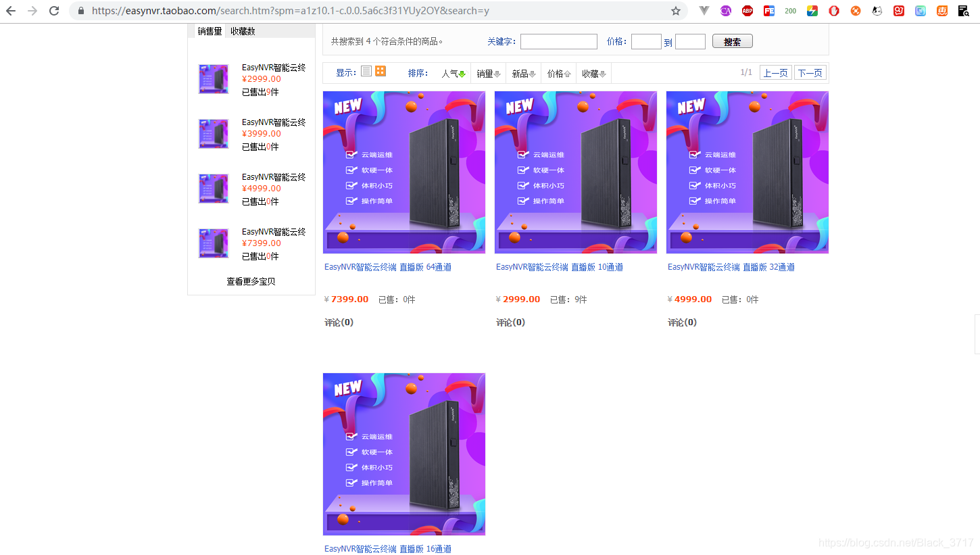
Task: Go to previous page via 上一页
Action: click(776, 73)
